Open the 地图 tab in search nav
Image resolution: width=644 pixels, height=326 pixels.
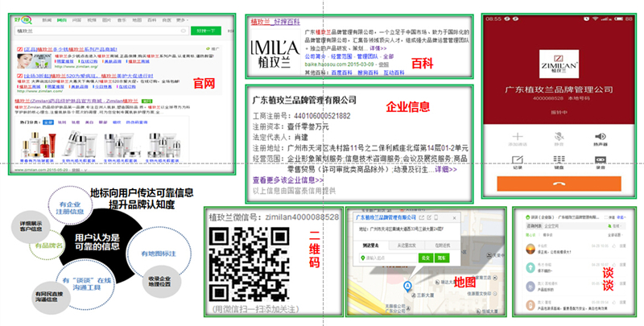coord(137,20)
